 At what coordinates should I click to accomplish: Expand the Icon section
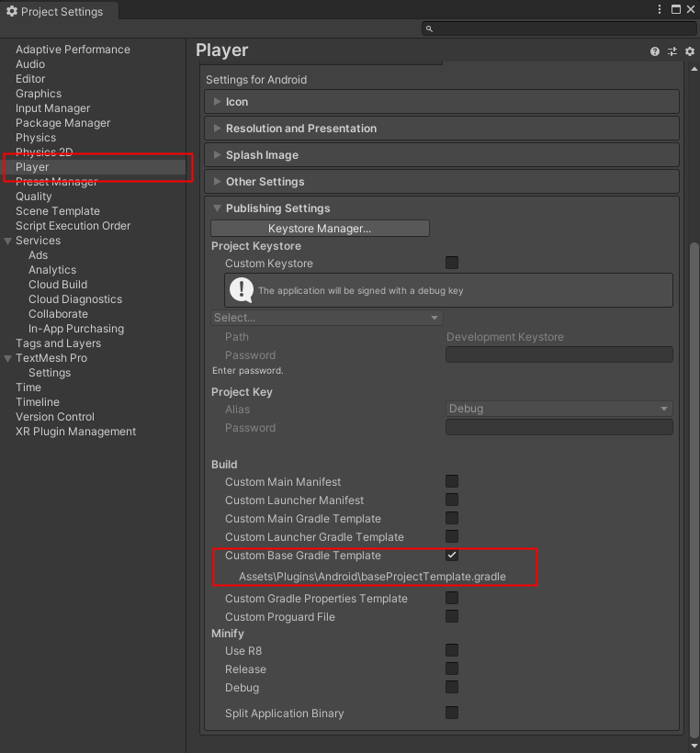click(215, 101)
